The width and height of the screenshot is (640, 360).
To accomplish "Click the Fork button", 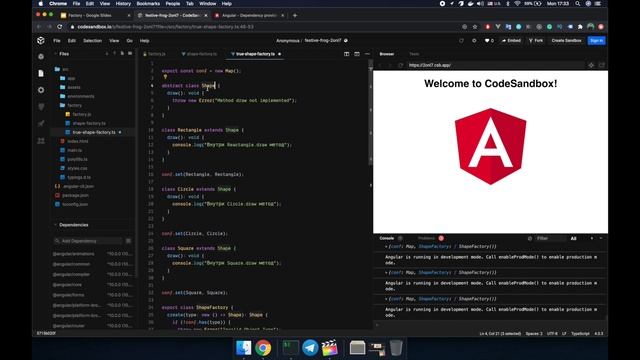I will point(536,40).
